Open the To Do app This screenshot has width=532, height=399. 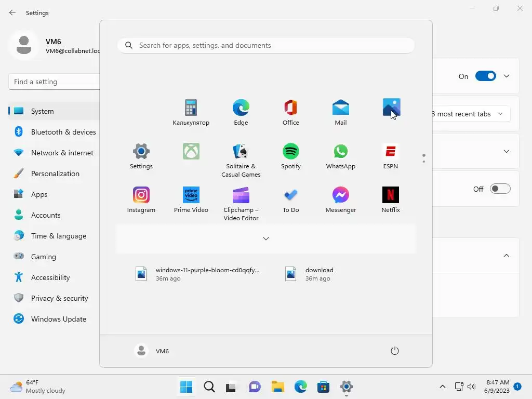point(291,200)
